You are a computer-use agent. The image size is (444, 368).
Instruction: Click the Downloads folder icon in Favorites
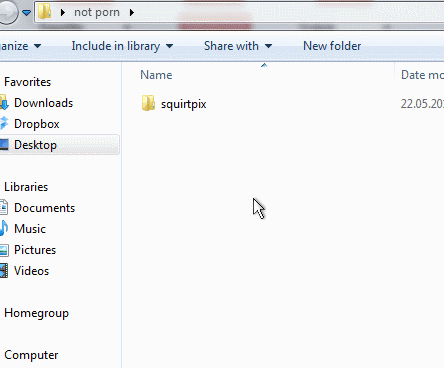(4, 103)
